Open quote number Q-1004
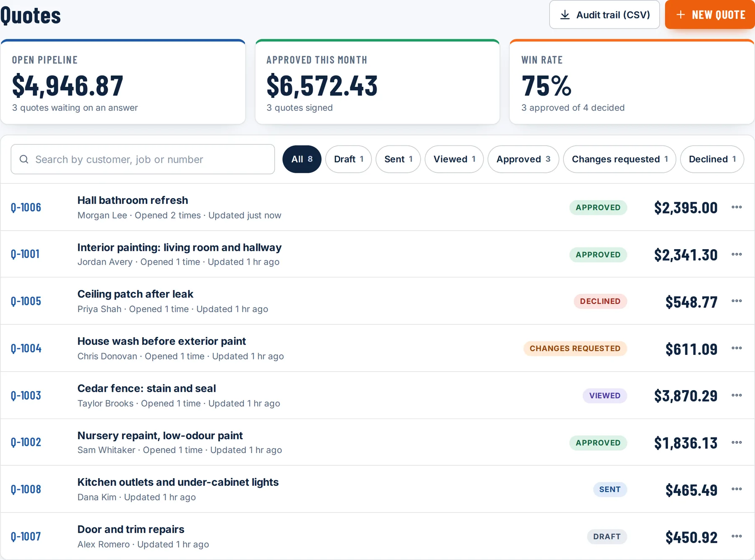 [x=26, y=349]
